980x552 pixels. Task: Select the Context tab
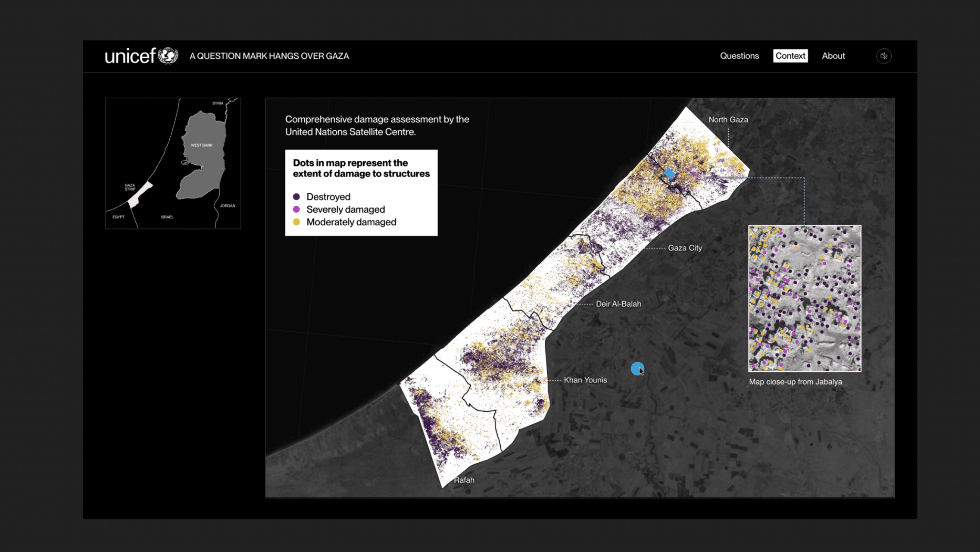790,56
